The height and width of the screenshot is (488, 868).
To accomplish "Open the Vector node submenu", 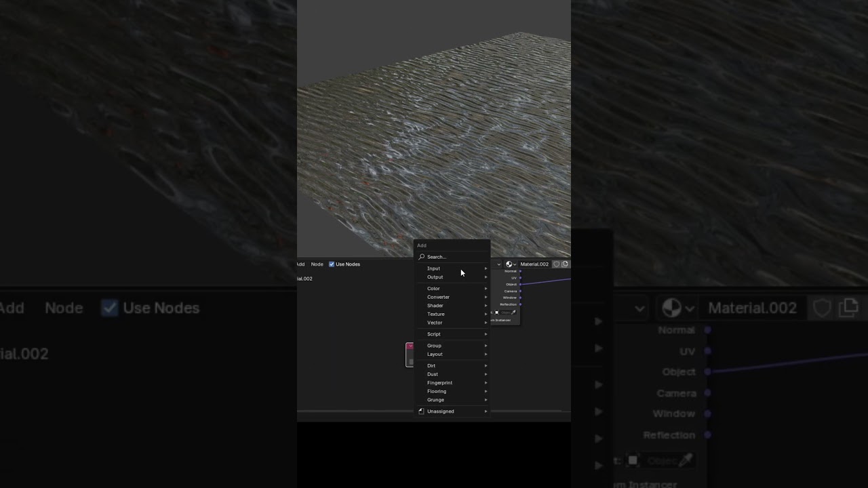I will click(452, 323).
